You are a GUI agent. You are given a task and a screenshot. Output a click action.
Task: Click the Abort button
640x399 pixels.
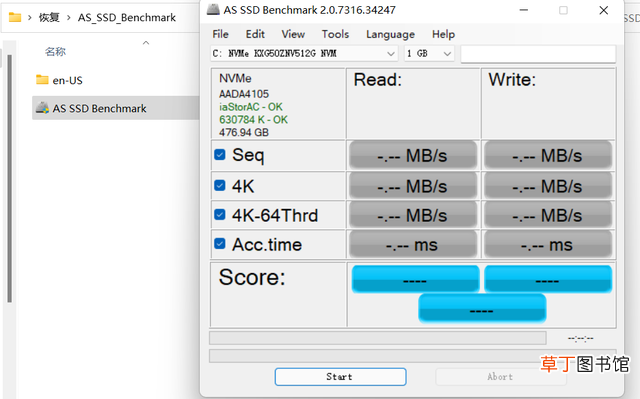500,377
